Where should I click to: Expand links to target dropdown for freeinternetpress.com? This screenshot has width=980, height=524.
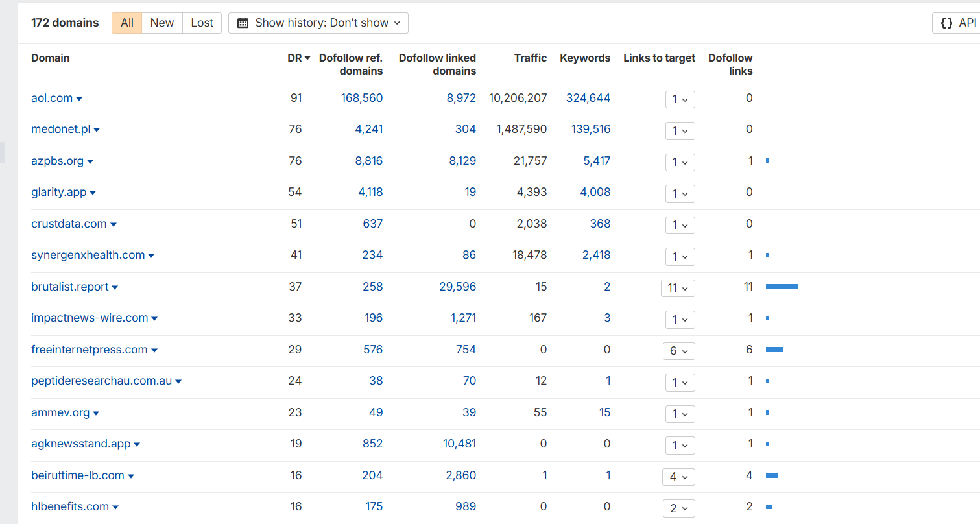coord(679,351)
